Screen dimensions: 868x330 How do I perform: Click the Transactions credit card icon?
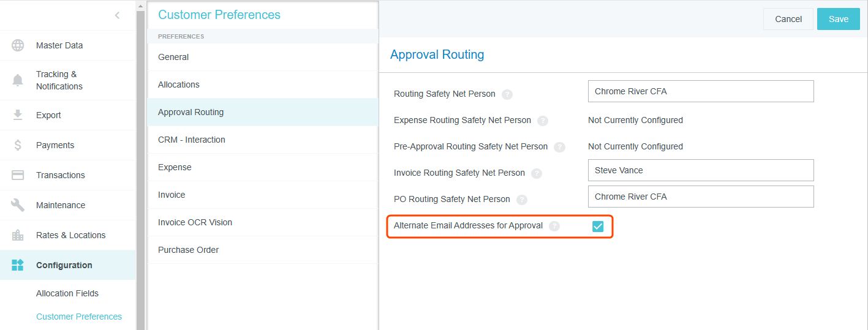(18, 175)
